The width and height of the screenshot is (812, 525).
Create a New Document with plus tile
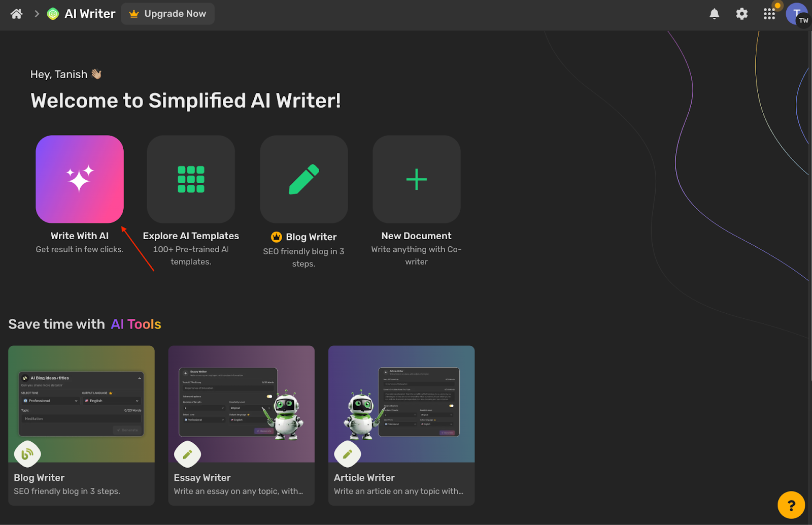point(417,179)
